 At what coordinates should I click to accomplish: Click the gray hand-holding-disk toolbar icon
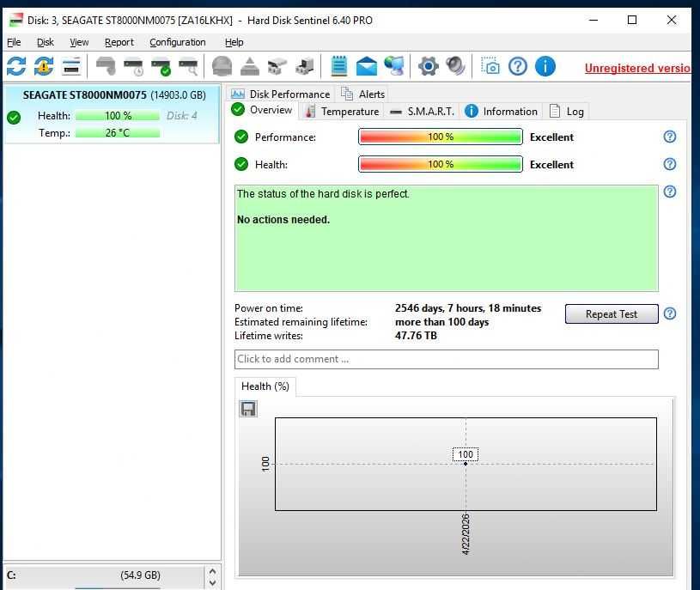tap(106, 66)
